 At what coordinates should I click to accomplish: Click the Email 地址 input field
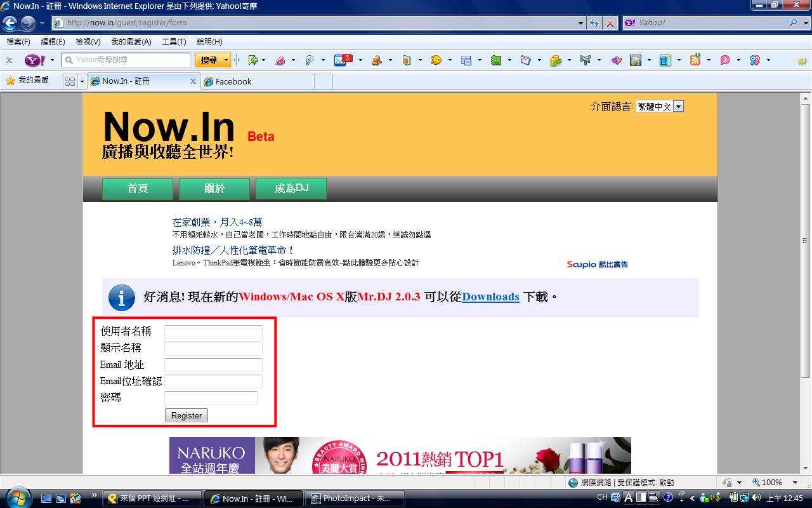[213, 365]
